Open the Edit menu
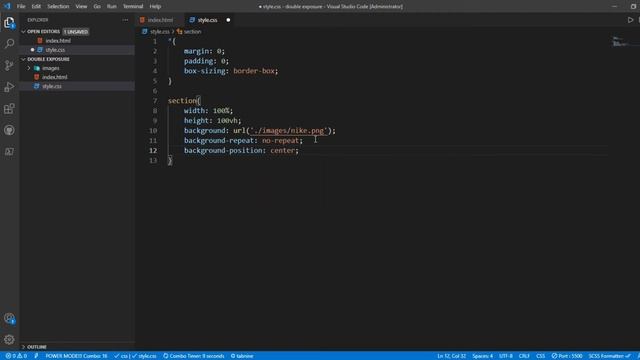Image resolution: width=640 pixels, height=360 pixels. coord(36,7)
